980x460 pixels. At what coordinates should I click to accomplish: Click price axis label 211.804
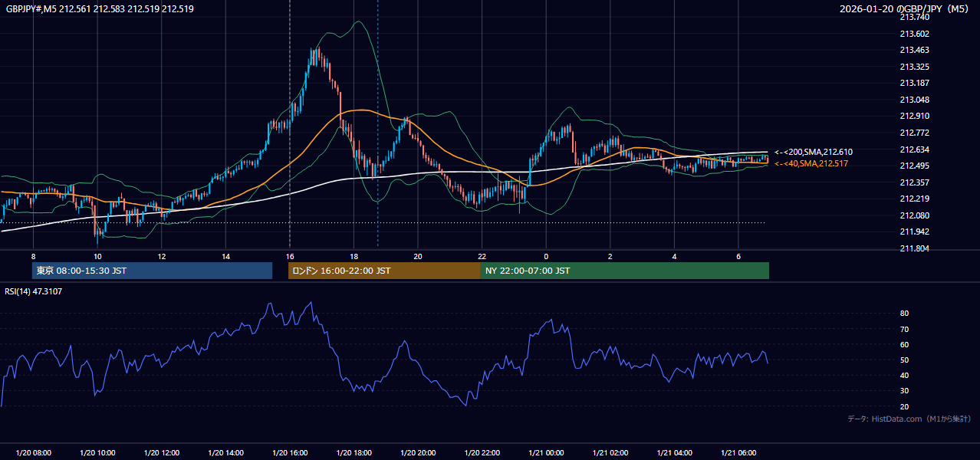[914, 249]
